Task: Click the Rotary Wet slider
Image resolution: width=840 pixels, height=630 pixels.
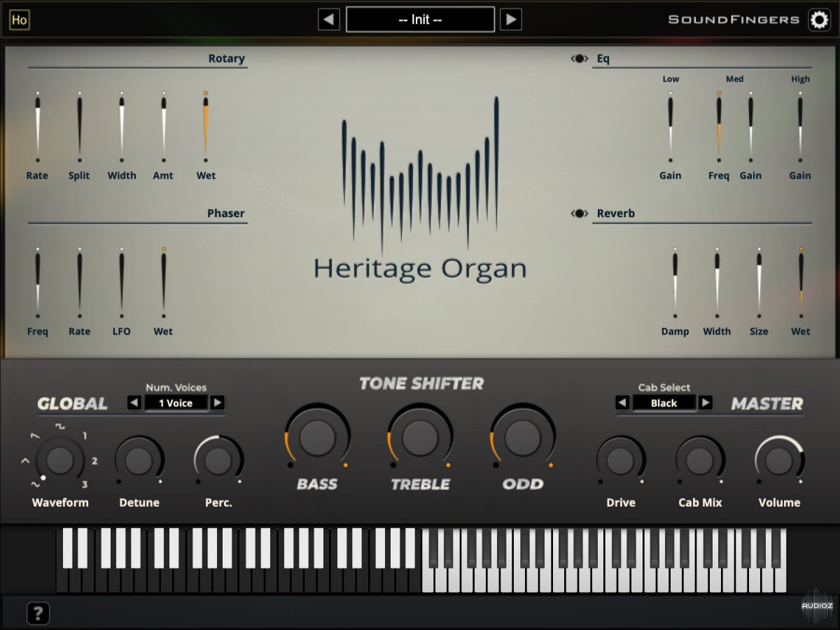Action: tap(206, 126)
